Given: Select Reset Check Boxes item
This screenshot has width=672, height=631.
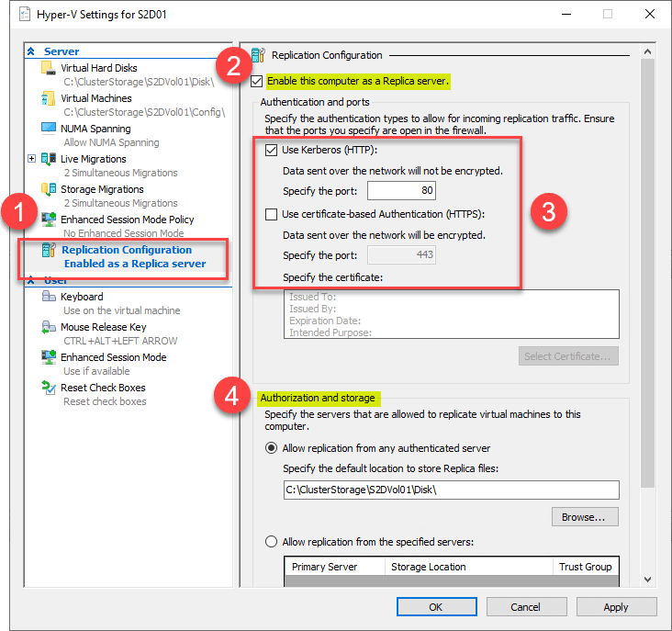Looking at the screenshot, I should point(103,388).
